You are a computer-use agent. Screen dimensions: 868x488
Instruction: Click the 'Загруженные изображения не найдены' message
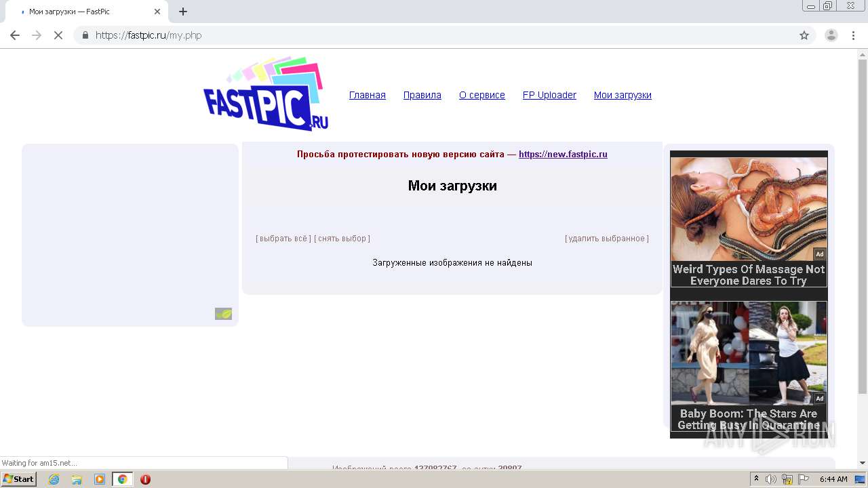pyautogui.click(x=452, y=262)
